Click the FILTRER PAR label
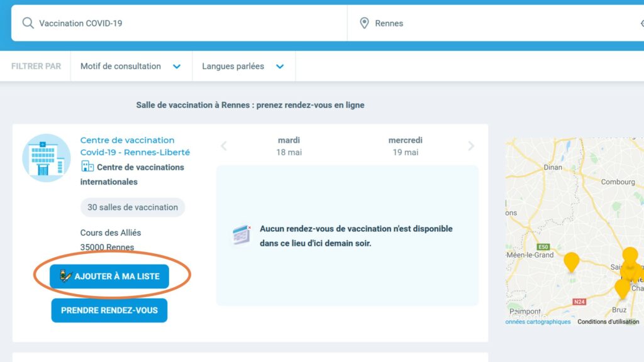This screenshot has height=362, width=644. coord(36,66)
